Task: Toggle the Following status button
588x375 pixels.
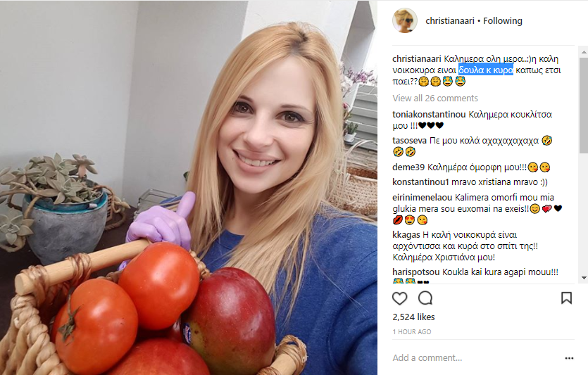Action: point(503,21)
